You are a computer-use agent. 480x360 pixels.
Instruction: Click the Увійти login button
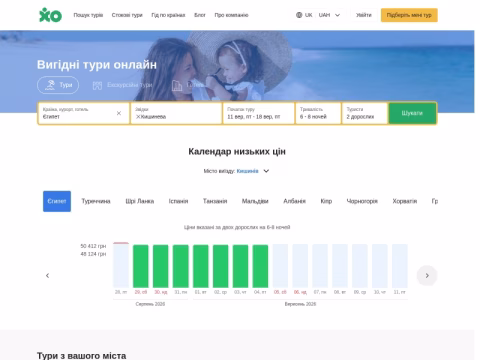tap(364, 15)
